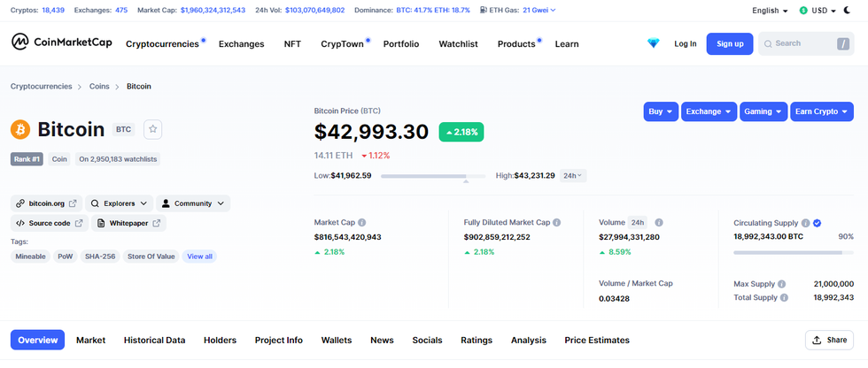Viewport: 868px width, 368px height.
Task: Toggle dark mode moon icon
Action: coord(848,10)
